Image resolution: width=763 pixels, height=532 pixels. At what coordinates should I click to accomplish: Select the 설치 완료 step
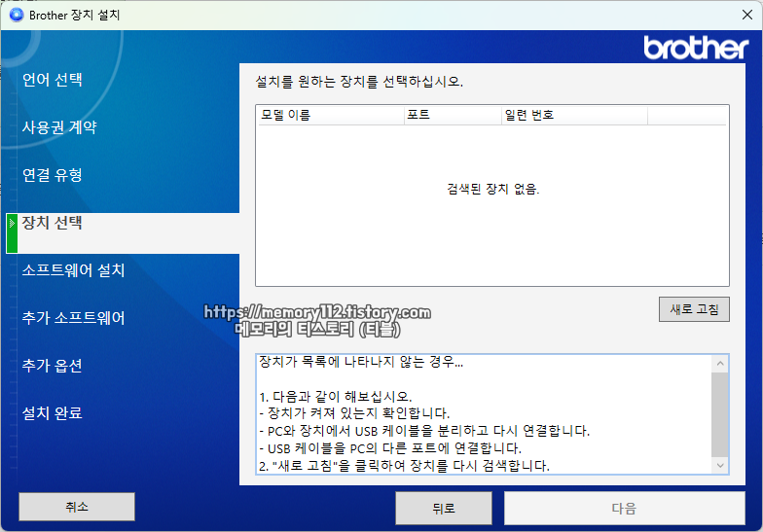pos(53,412)
